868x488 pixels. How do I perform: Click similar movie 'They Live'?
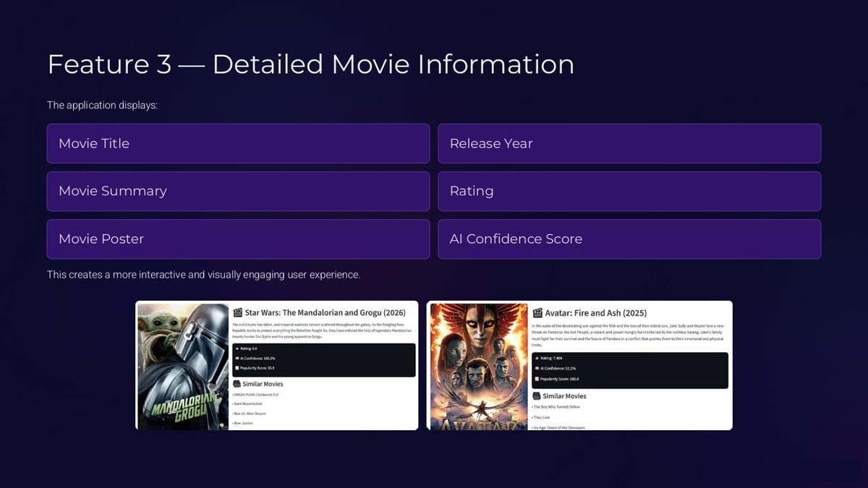point(540,417)
